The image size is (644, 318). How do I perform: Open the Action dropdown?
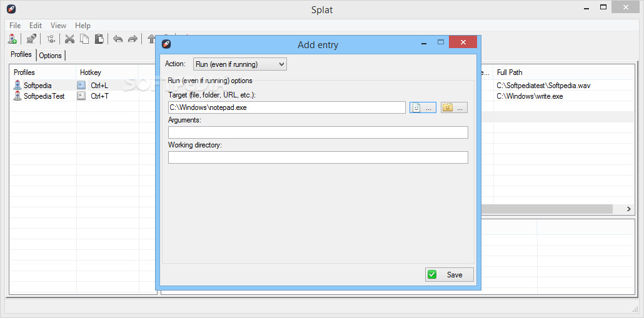(240, 64)
